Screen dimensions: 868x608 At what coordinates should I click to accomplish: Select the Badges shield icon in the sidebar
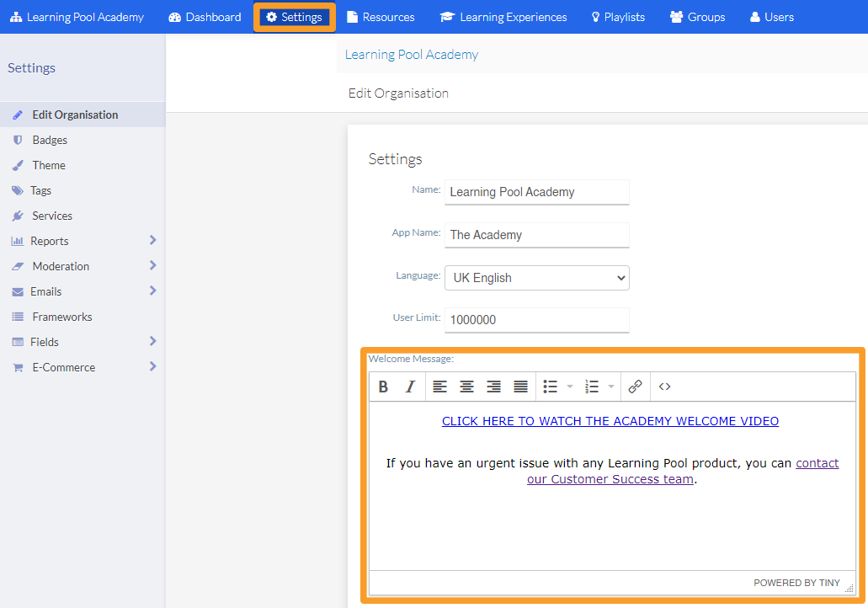tap(19, 140)
